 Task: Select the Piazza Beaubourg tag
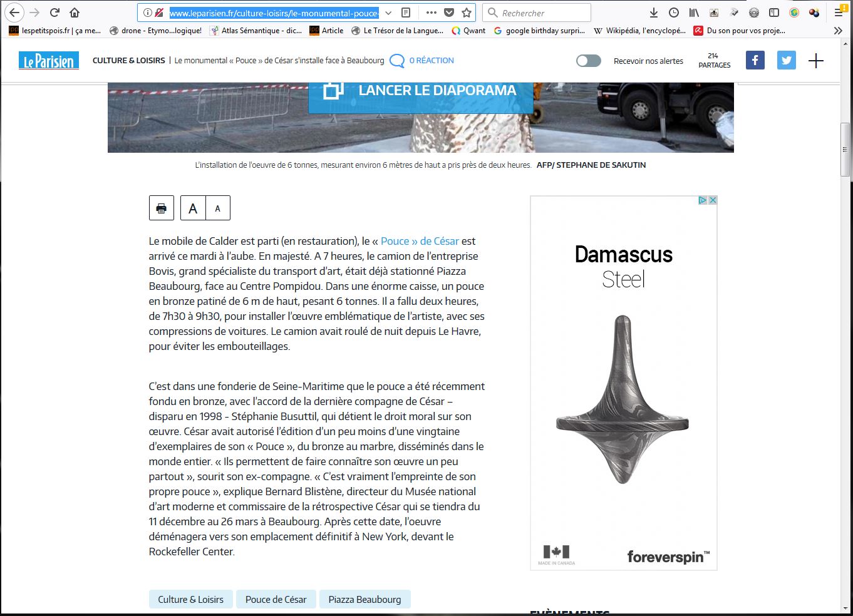coord(364,599)
